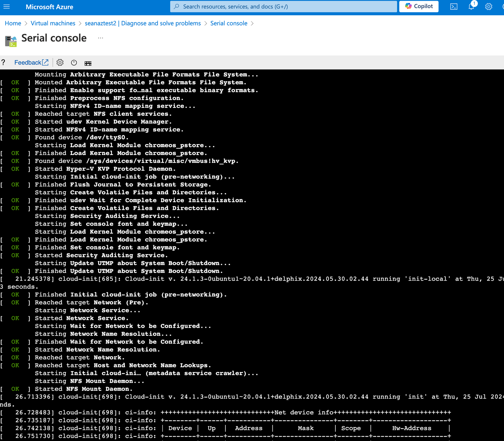
Task: Open portal settings gear in header
Action: coord(489,7)
